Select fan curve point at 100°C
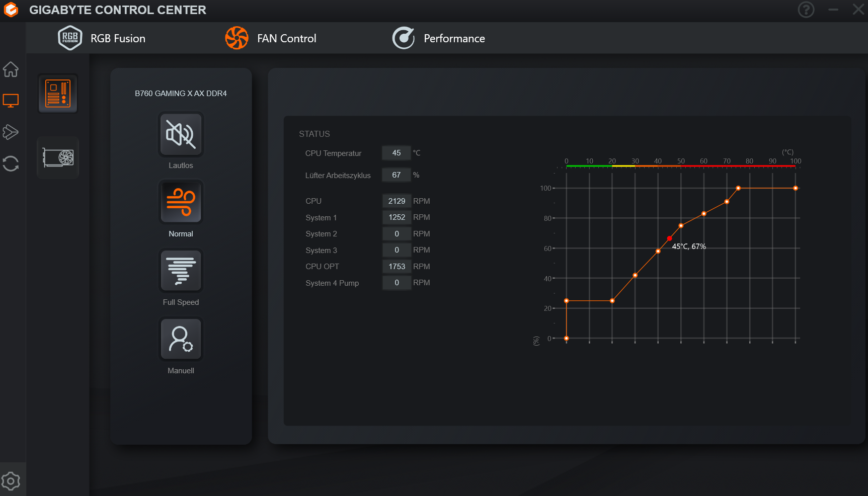 pos(796,188)
